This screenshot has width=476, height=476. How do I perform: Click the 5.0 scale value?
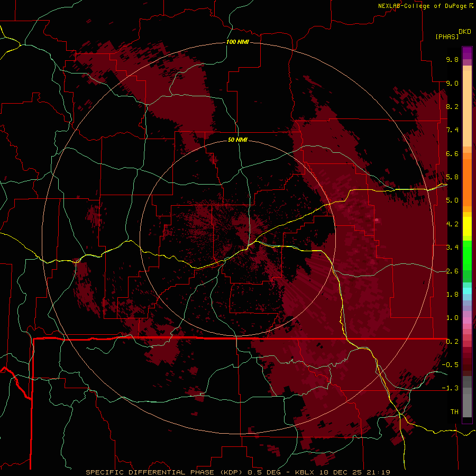coord(452,200)
